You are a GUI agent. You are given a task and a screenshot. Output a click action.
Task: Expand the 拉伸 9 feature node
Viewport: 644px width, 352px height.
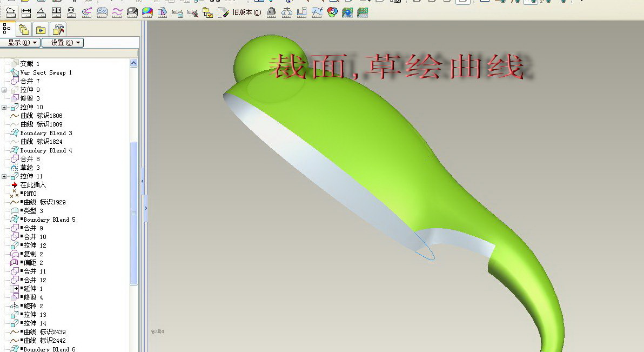point(4,90)
